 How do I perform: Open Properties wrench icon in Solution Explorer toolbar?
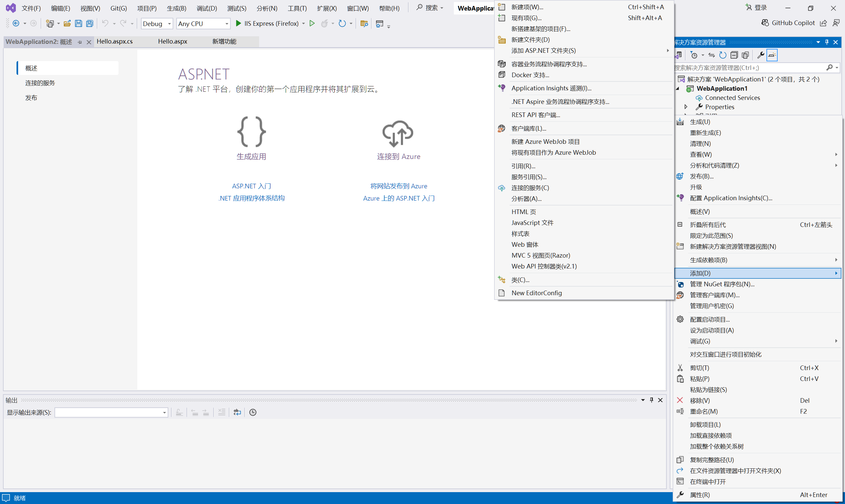761,55
